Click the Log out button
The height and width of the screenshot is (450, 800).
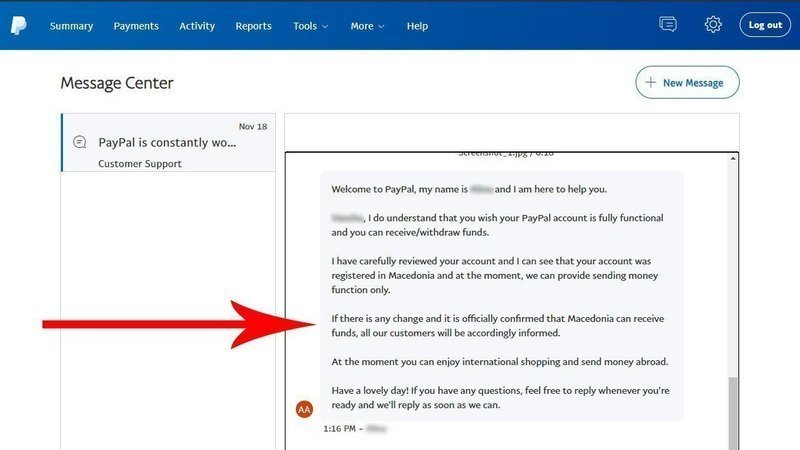(765, 24)
